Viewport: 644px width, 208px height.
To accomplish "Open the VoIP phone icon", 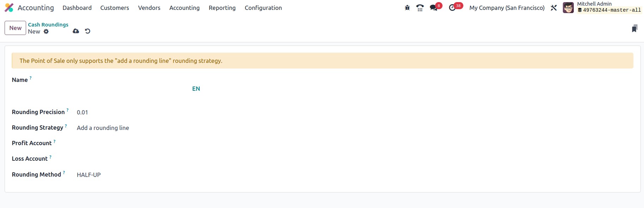I will (x=420, y=8).
